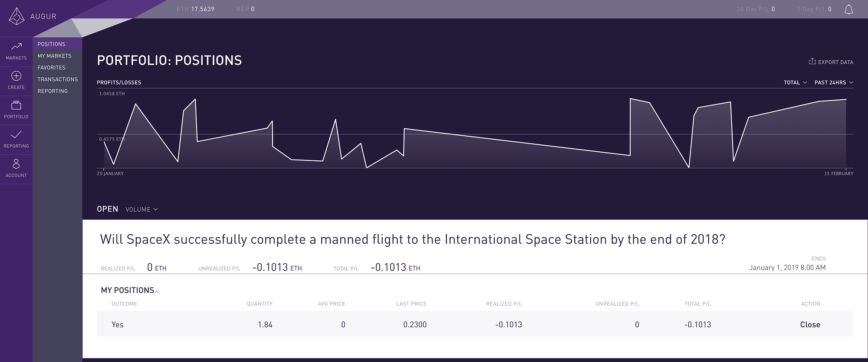
Task: Click the Export Data share icon
Action: tap(812, 62)
